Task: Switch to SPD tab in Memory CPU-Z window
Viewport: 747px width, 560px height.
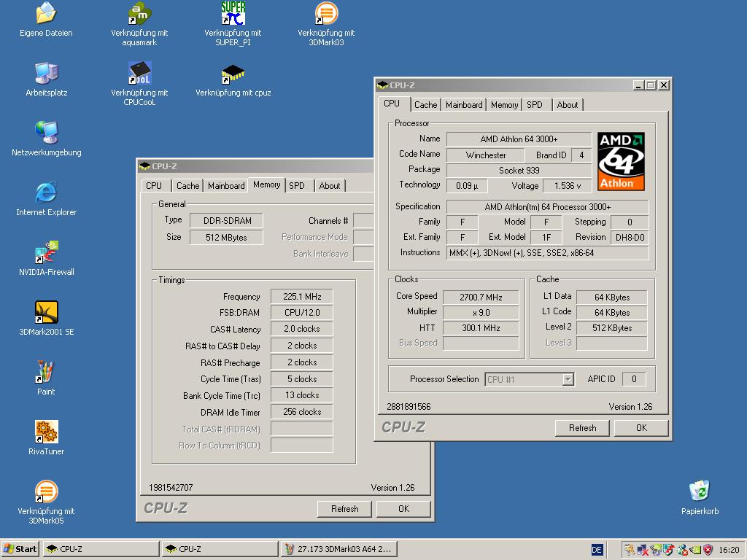Action: (x=297, y=186)
